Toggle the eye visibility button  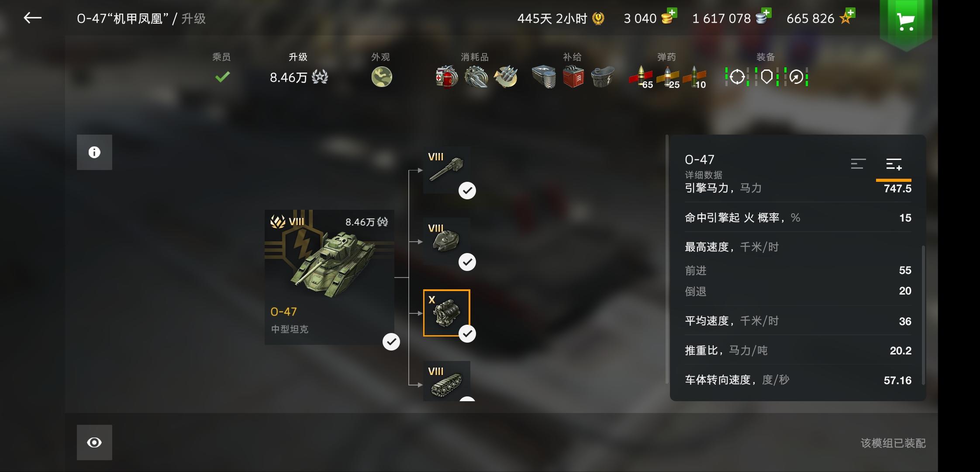pos(94,442)
